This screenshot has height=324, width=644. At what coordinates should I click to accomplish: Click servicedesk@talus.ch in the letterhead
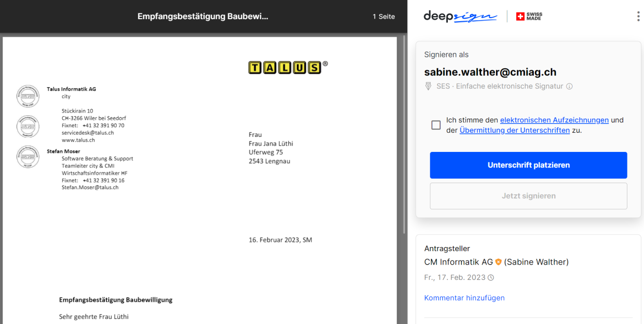pos(88,133)
